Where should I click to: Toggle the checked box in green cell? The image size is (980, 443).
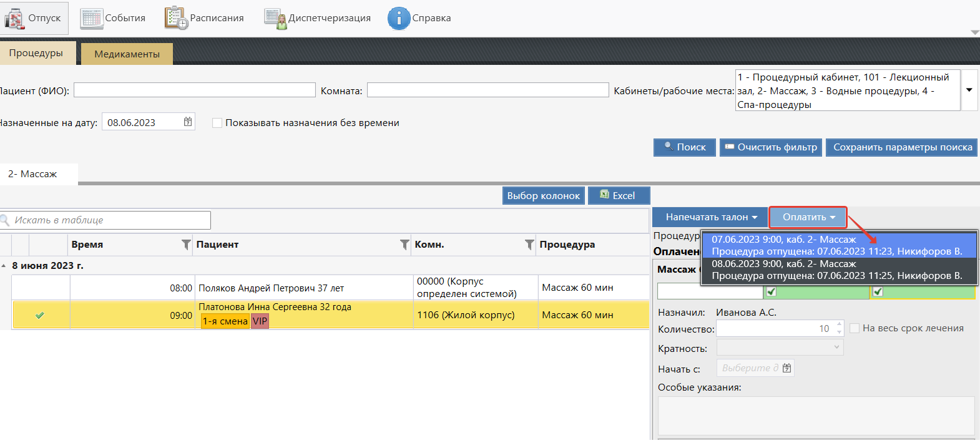pyautogui.click(x=772, y=291)
